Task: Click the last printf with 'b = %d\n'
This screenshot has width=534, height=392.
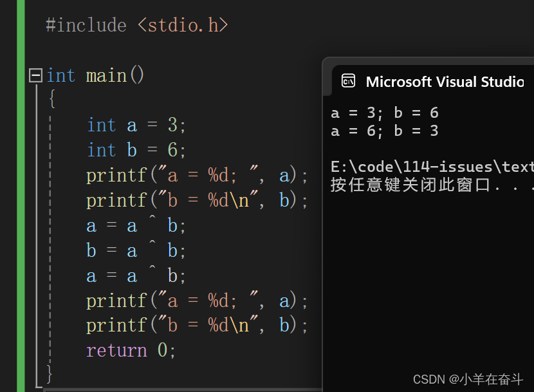Action: click(x=197, y=326)
